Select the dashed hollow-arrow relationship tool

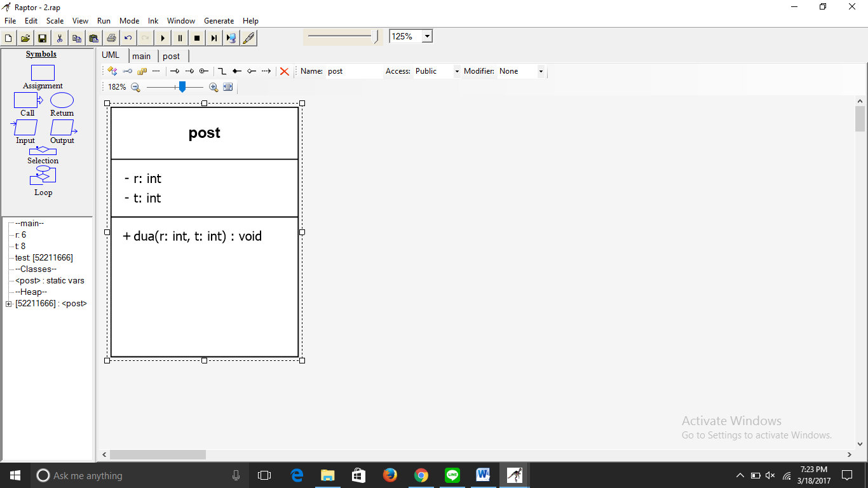[x=189, y=71]
